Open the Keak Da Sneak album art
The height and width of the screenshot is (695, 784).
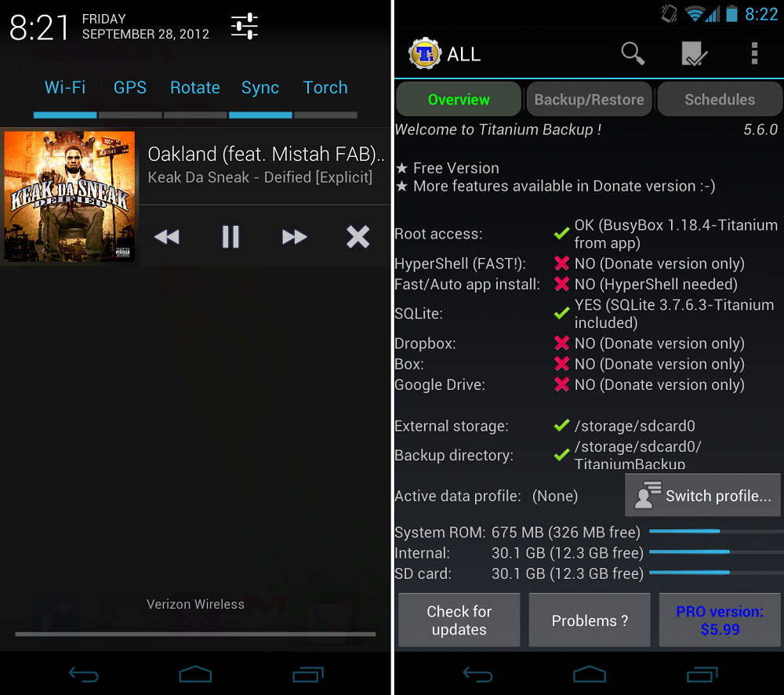coord(70,196)
